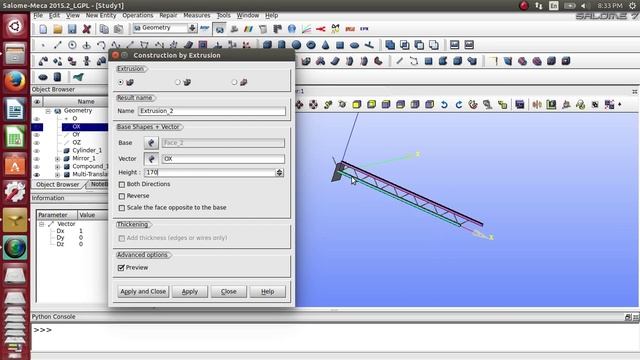Viewport: 640px width, 360px height.
Task: Click the first yellow cube view icon
Action: point(357,105)
